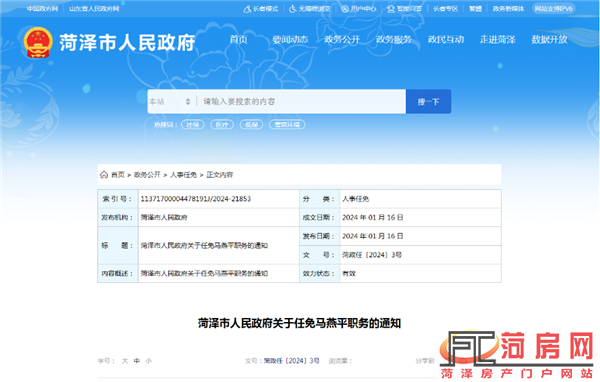
Task: Set font size to 中
Action: pos(137,361)
